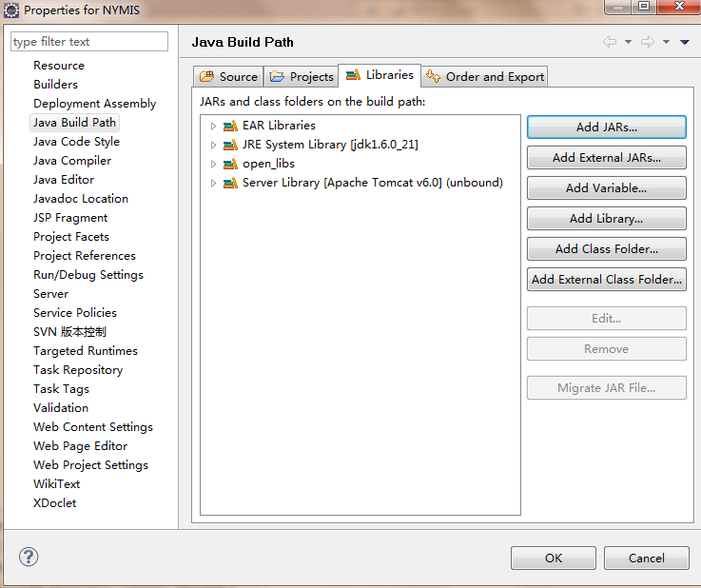
Task: Confirm with the OK button
Action: (554, 559)
